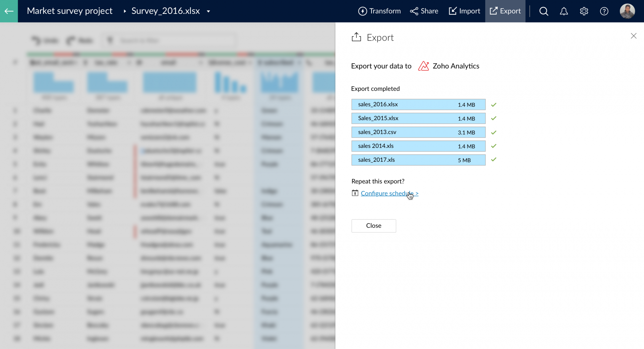Open the search magnifier icon
The width and height of the screenshot is (644, 349).
(544, 11)
